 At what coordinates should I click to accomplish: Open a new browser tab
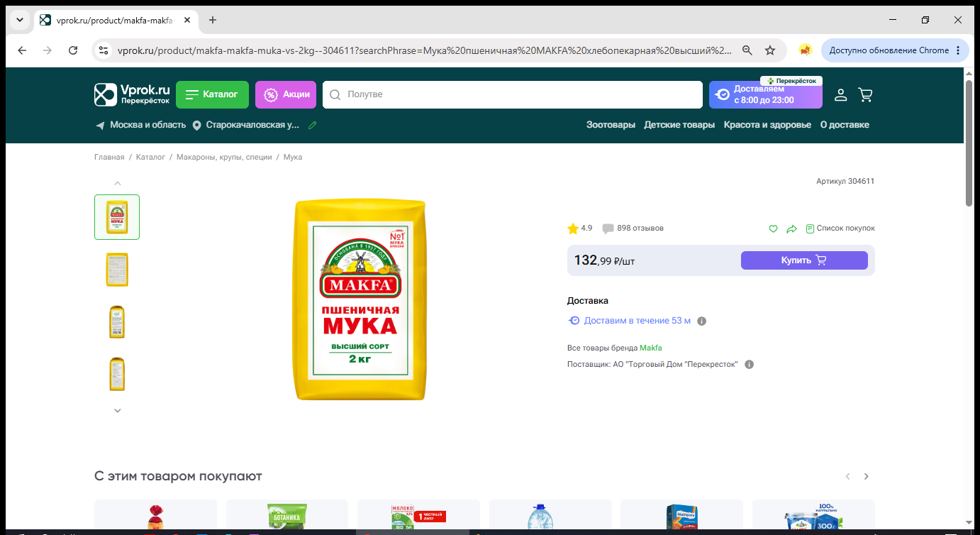[x=213, y=20]
